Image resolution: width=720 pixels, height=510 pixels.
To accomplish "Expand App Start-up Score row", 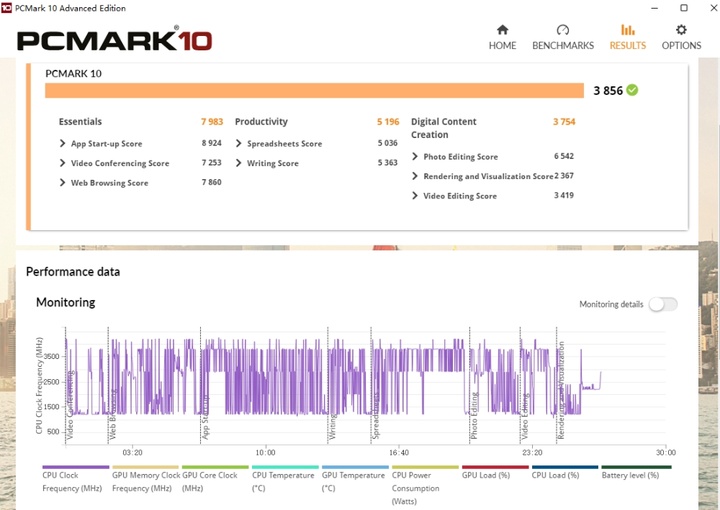I will point(63,144).
